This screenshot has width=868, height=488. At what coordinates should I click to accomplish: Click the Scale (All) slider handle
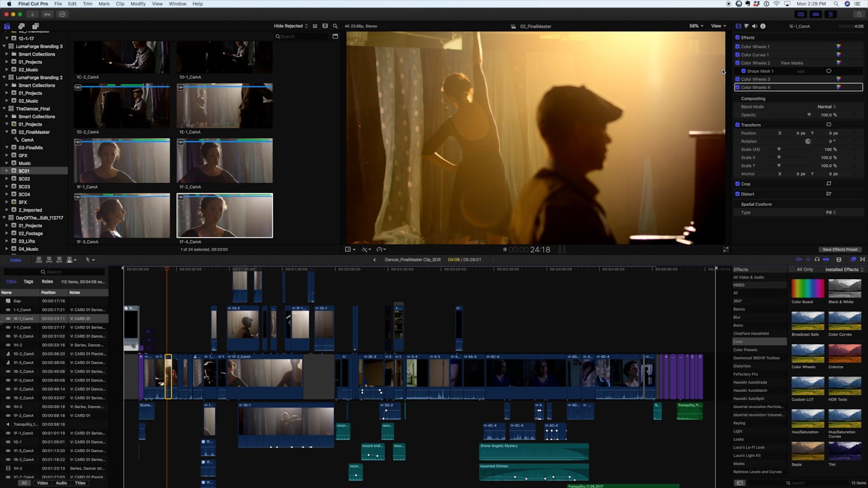tap(779, 149)
